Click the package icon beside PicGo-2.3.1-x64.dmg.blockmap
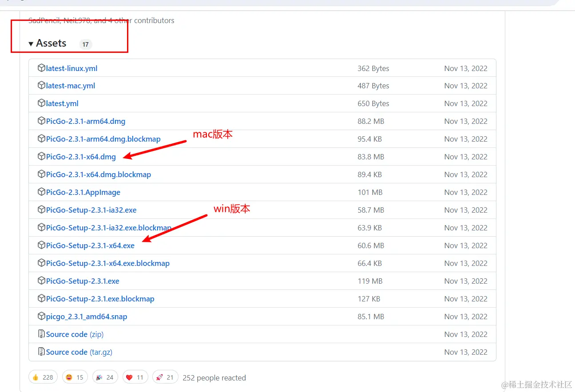Image resolution: width=575 pixels, height=392 pixels. (x=41, y=174)
